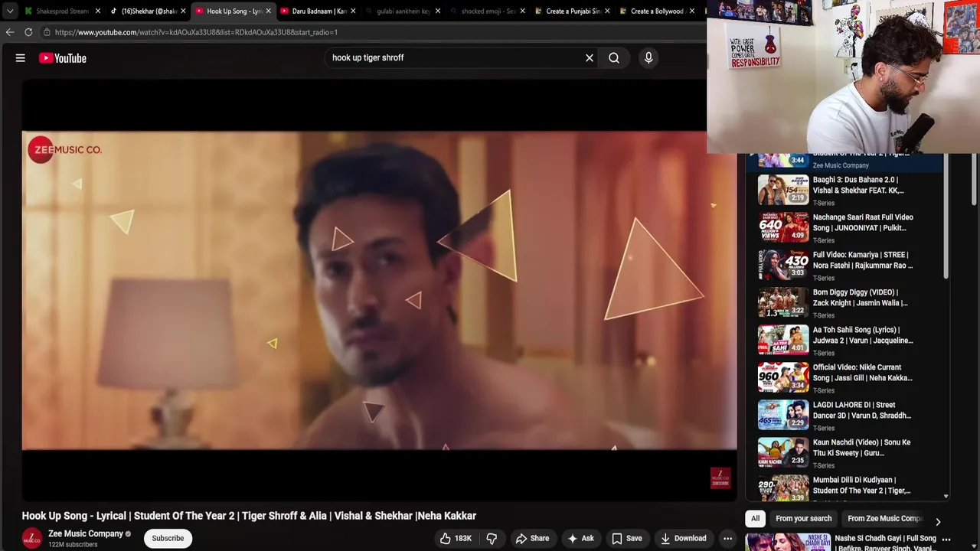Open Kaun Nachdi video thumbnail

tap(783, 452)
